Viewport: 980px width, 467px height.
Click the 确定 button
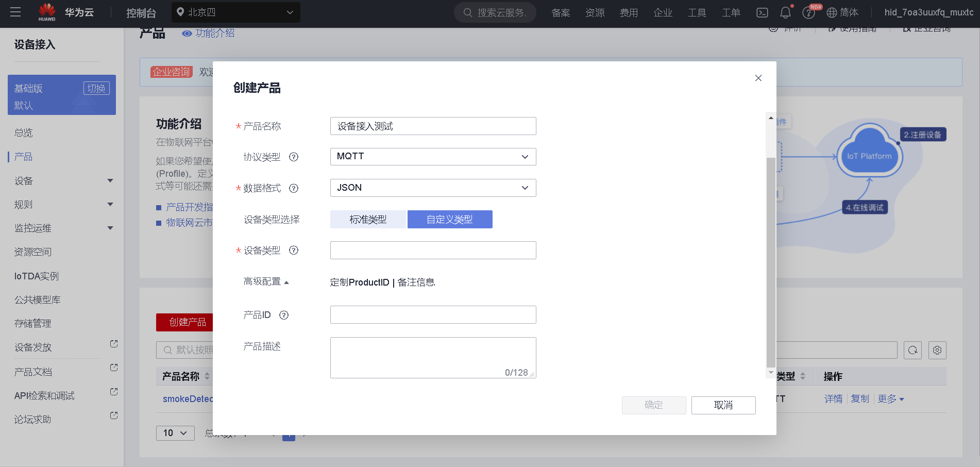tap(654, 405)
